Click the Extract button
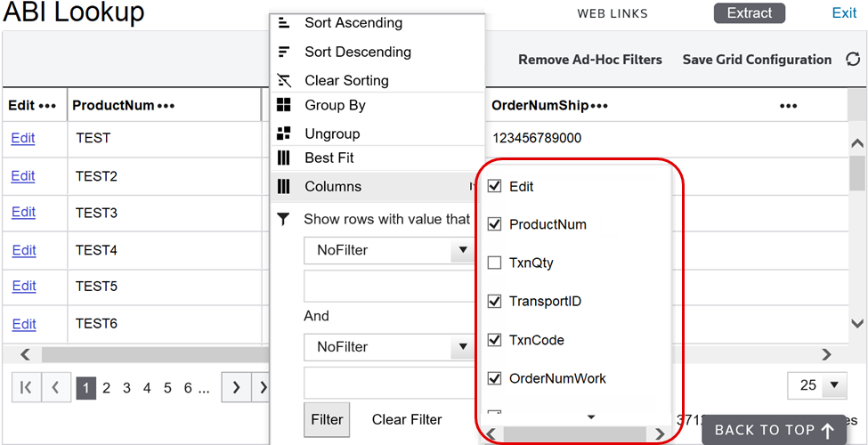The height and width of the screenshot is (445, 868). 749,13
